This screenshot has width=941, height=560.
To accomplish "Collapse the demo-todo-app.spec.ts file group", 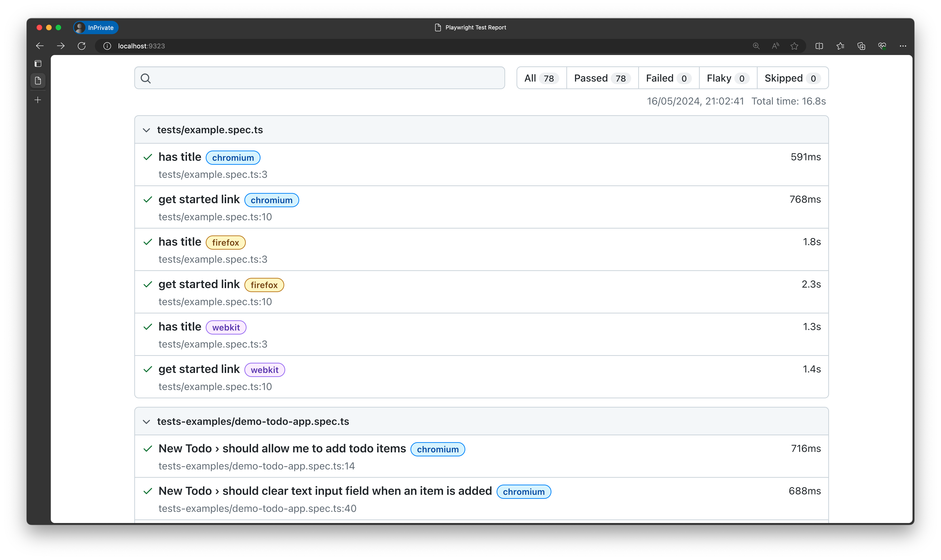I will click(146, 422).
